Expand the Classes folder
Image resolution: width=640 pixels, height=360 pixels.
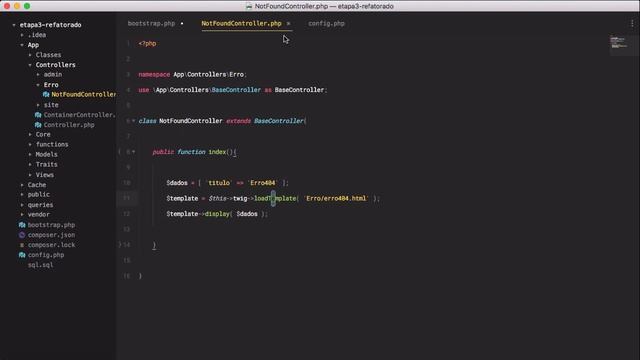point(30,55)
